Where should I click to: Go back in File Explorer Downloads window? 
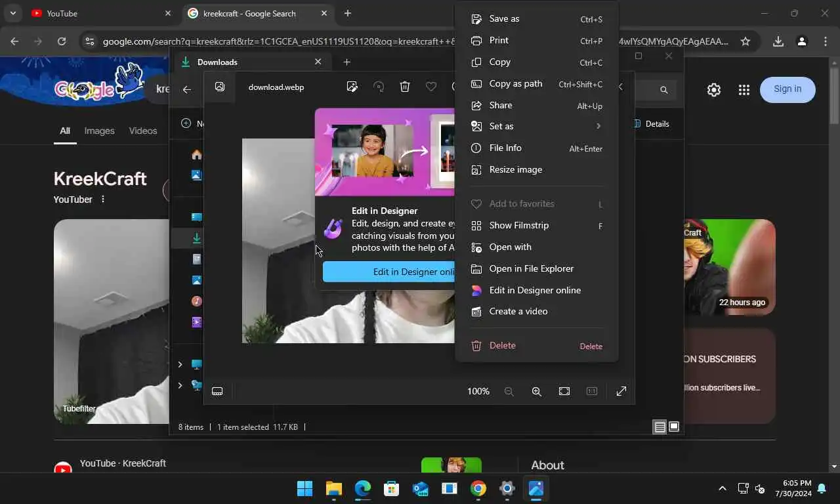click(187, 90)
